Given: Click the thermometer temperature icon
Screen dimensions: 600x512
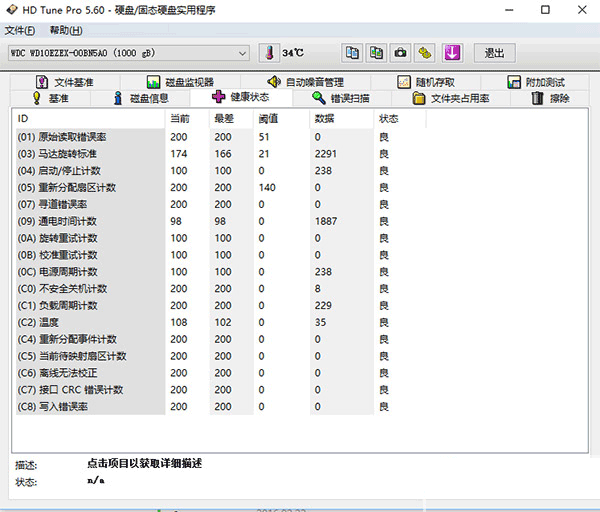Looking at the screenshot, I should pos(269,53).
